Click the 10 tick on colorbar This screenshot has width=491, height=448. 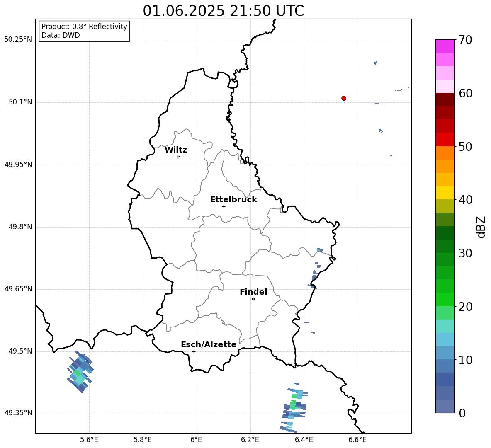pos(465,360)
